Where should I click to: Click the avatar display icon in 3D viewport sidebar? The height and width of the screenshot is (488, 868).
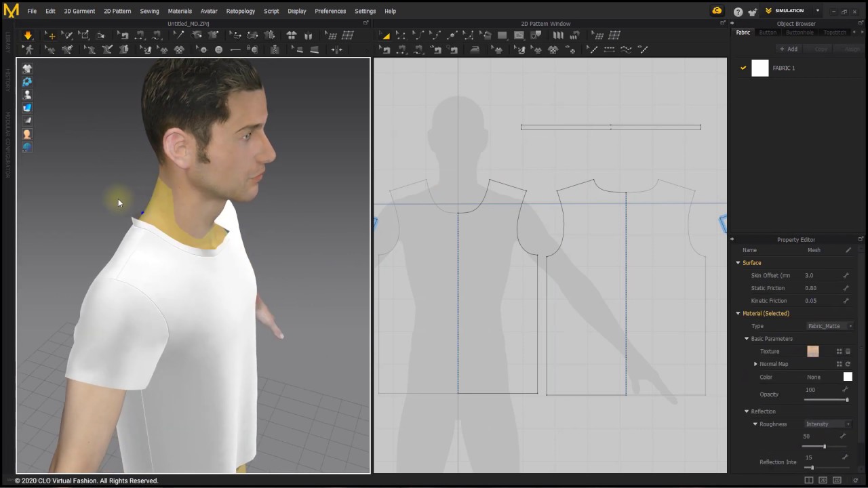pyautogui.click(x=27, y=95)
